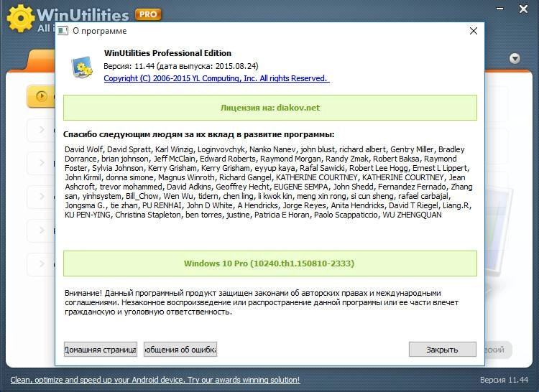The height and width of the screenshot is (392, 539).
Task: Click the WinUtilities Professional Edition heading
Action: click(x=167, y=53)
